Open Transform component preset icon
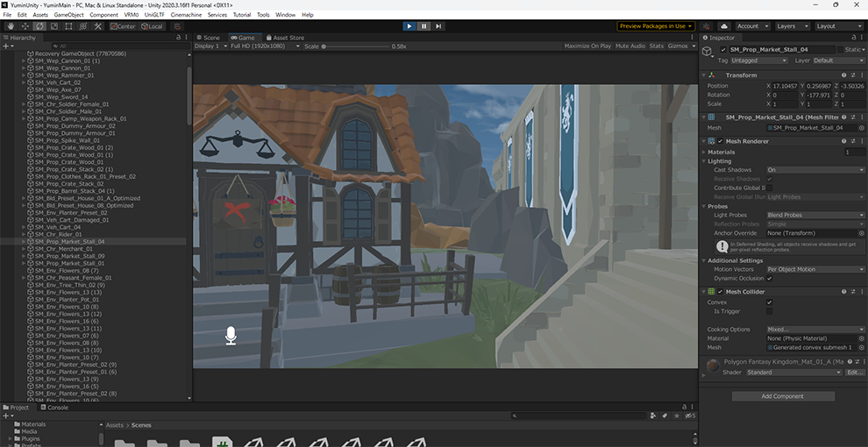Viewport: 868px width, 447px height. [x=852, y=75]
